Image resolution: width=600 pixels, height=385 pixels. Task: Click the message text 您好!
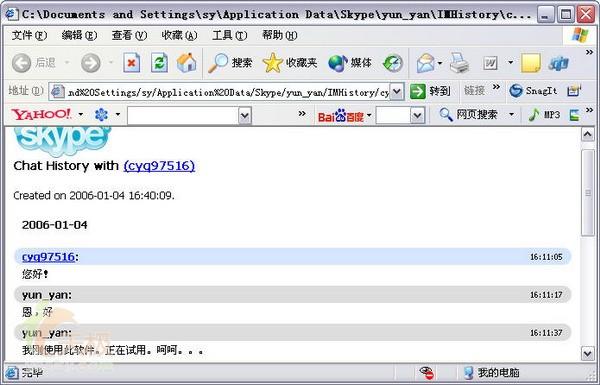[x=35, y=274]
